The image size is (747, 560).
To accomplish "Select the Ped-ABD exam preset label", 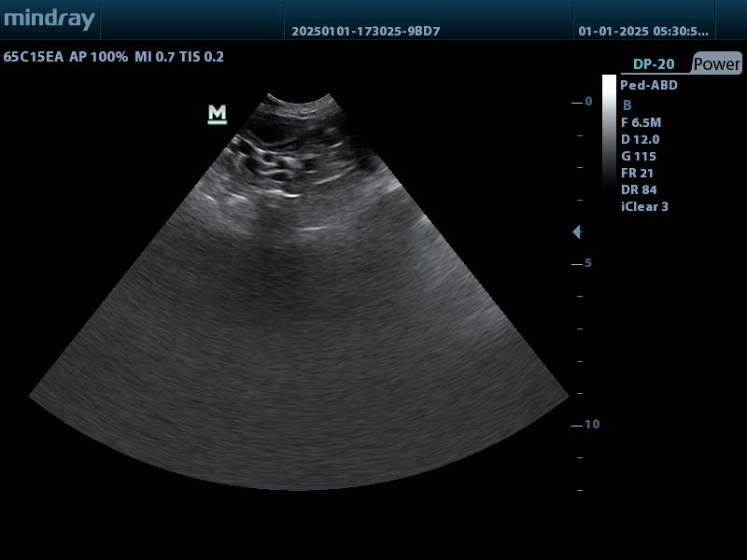I will [649, 85].
